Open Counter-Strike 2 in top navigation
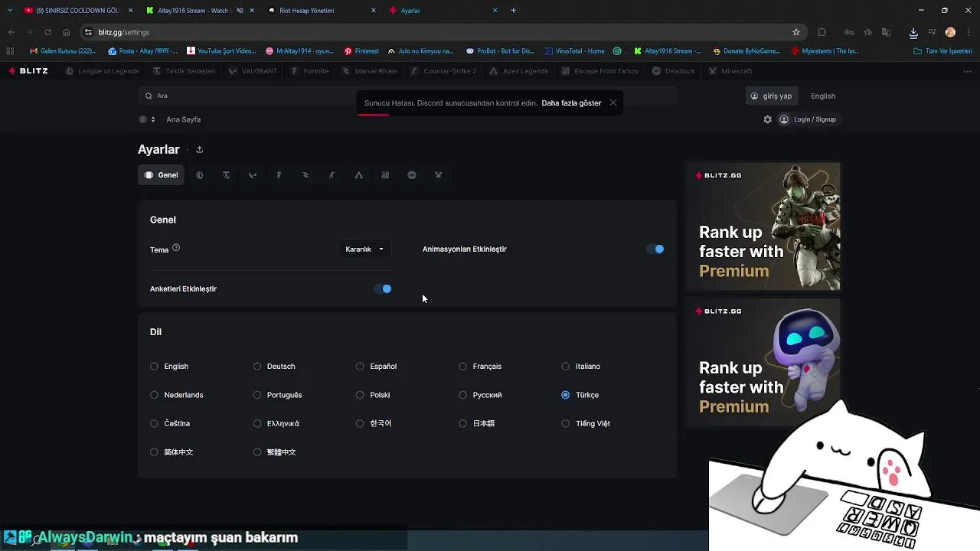The image size is (980, 551). coord(443,71)
